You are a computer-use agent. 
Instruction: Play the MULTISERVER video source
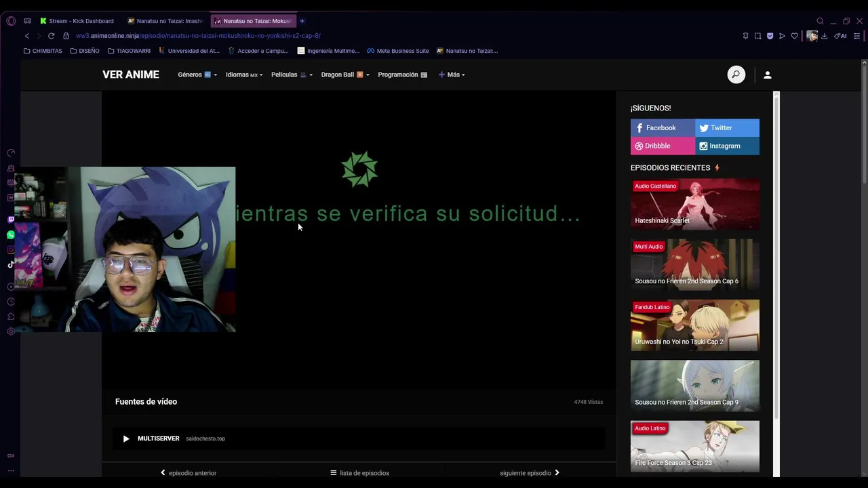pos(359,439)
